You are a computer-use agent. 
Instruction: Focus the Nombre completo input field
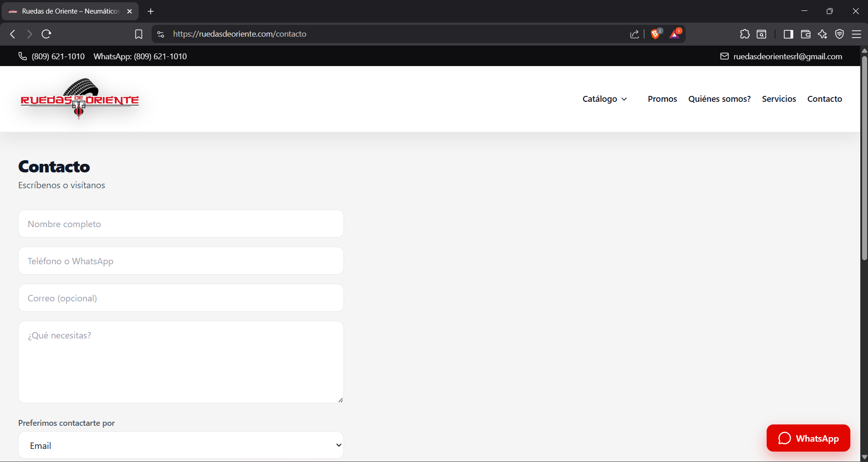tap(181, 224)
